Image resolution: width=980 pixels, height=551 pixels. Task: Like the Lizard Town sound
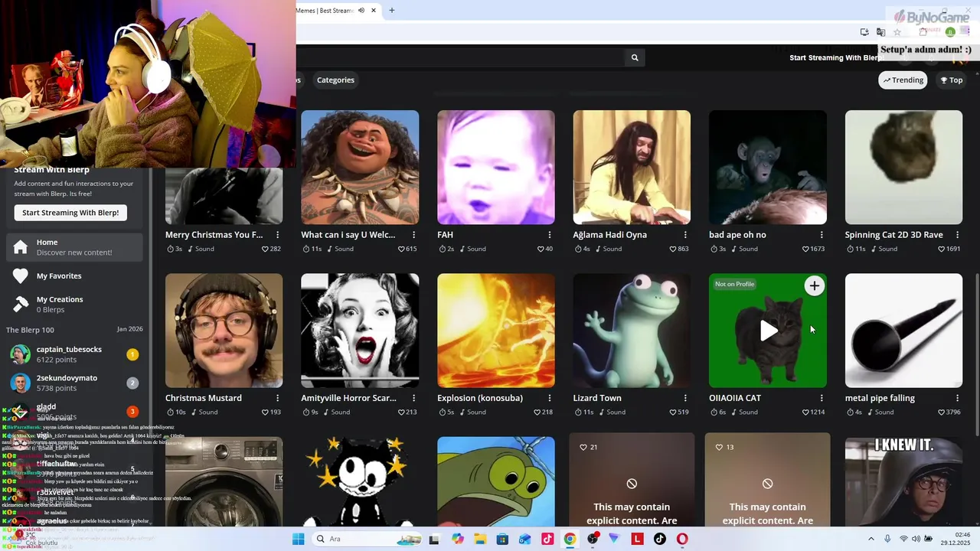pos(674,412)
